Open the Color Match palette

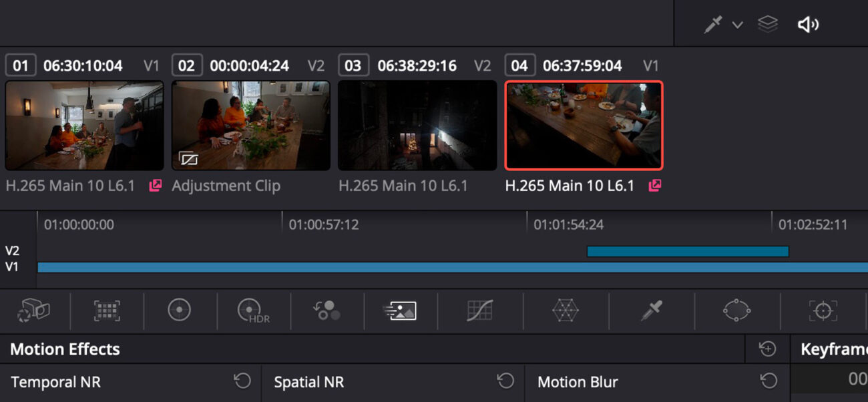coord(105,311)
